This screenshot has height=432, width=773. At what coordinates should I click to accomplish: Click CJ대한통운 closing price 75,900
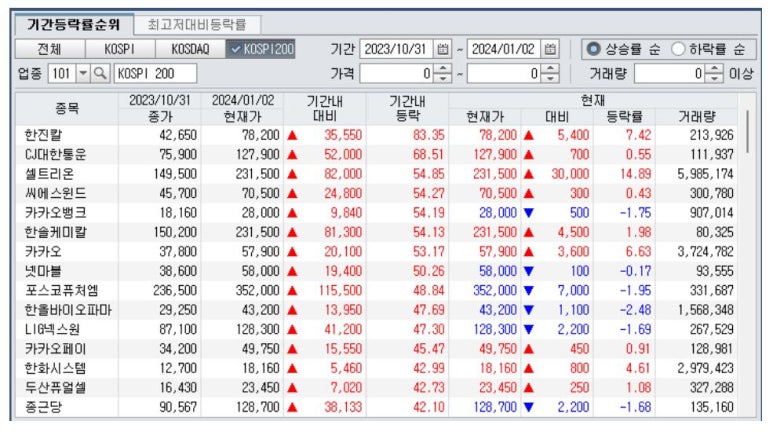click(178, 154)
